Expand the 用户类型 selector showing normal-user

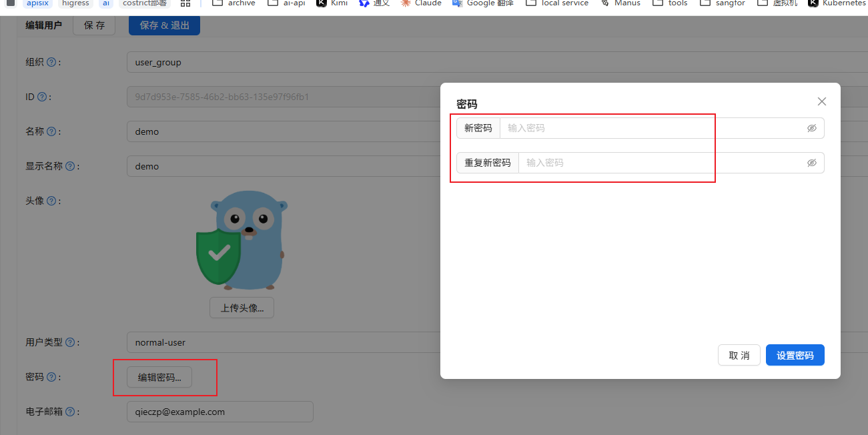coord(280,342)
